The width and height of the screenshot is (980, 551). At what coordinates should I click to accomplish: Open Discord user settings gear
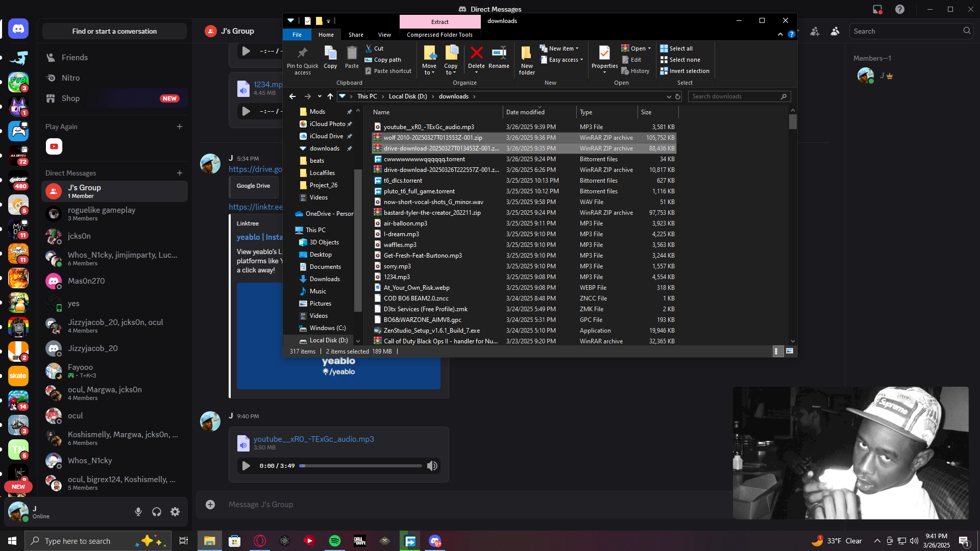point(175,512)
